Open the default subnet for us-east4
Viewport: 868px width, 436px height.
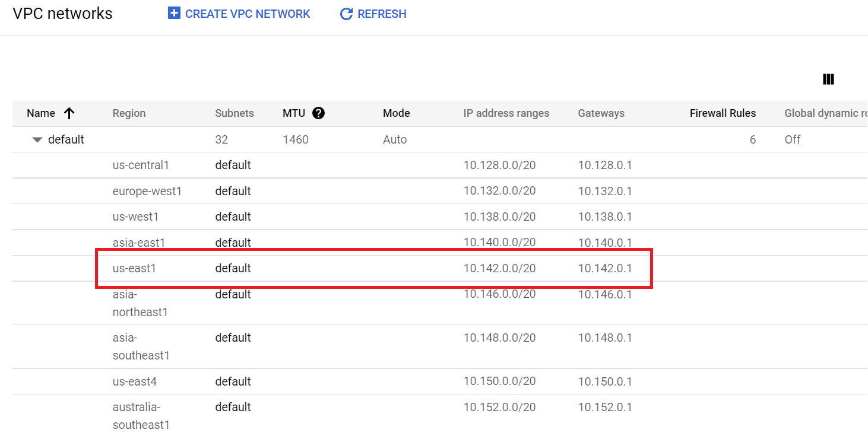point(233,381)
